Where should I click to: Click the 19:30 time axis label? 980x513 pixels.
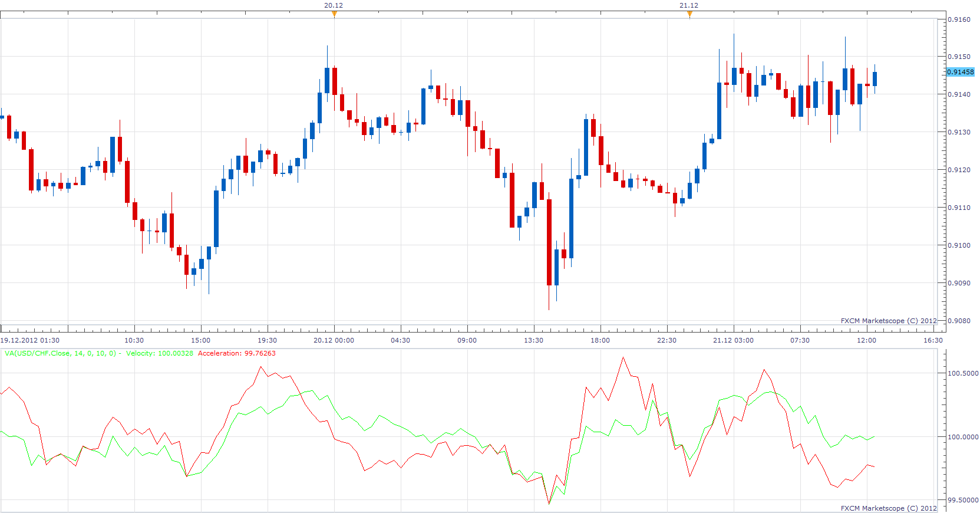click(268, 340)
